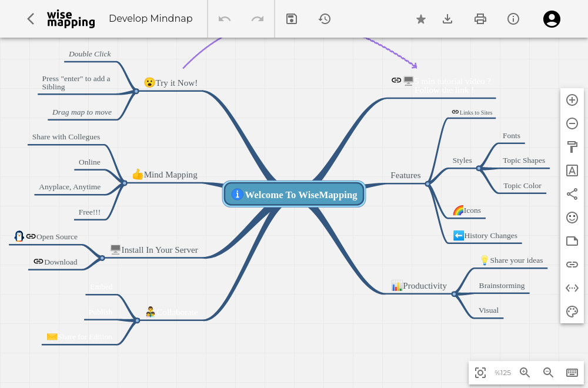588x388 pixels.
Task: Open the relationship connection tool
Action: coord(572,194)
